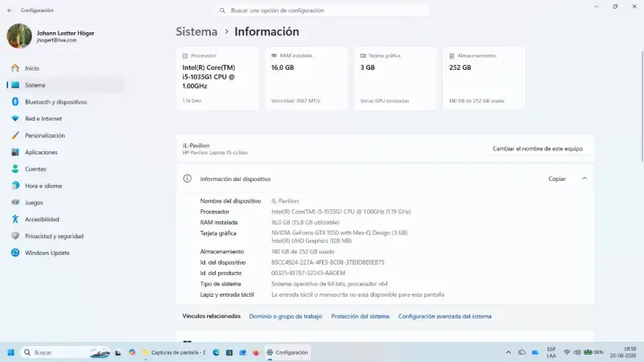This screenshot has height=362, width=644.
Task: Click Cambiar el nombre de este equipo
Action: pyautogui.click(x=538, y=149)
